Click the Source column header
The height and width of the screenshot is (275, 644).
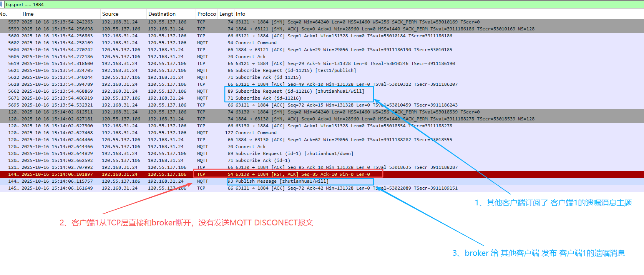click(x=110, y=14)
